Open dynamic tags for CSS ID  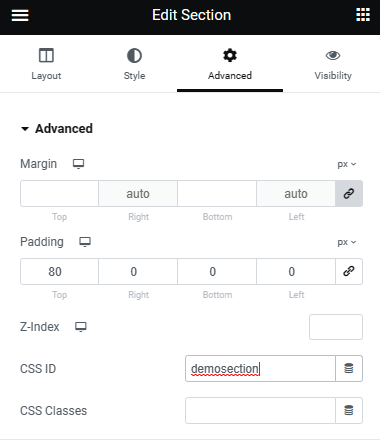349,368
